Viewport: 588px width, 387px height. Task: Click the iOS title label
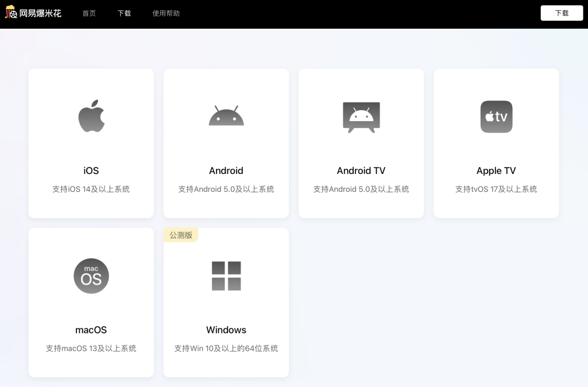[x=91, y=171]
